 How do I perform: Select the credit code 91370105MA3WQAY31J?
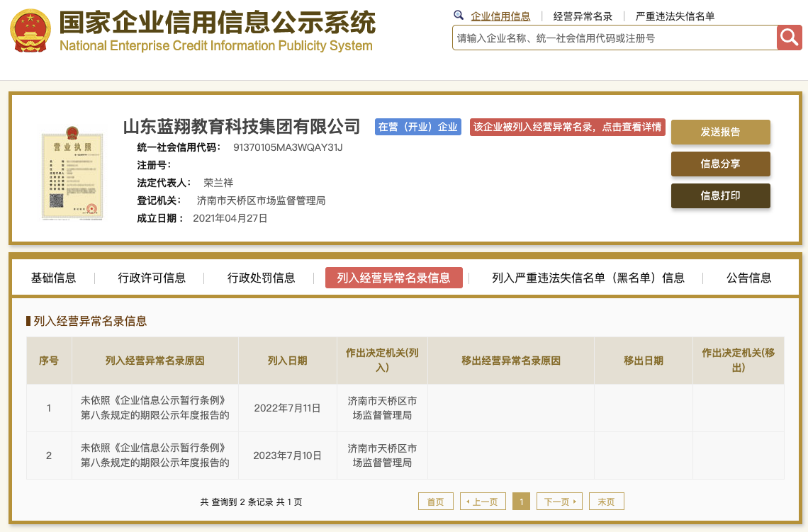pyautogui.click(x=288, y=148)
